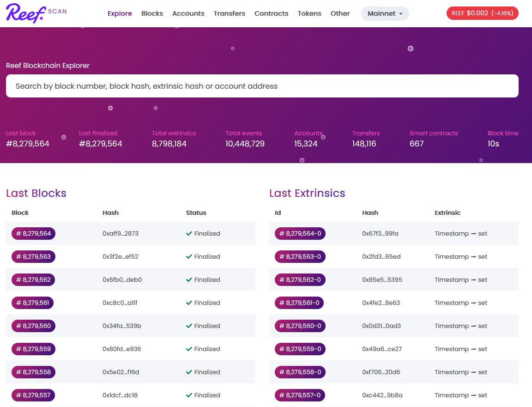Screen dimensions: 532x407
Task: Click block hash 0x6fb0...deb0
Action: point(122,279)
